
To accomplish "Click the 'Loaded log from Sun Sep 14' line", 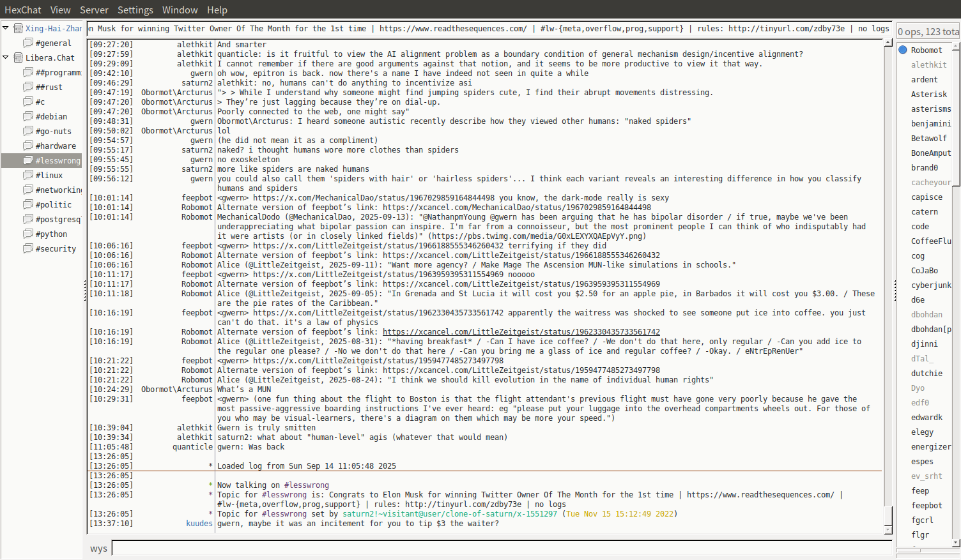I will [x=307, y=466].
